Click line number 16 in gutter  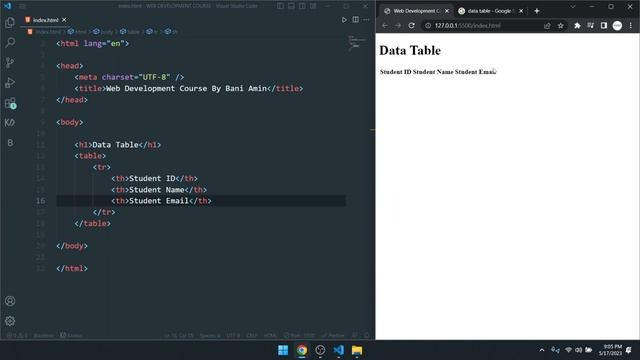40,201
